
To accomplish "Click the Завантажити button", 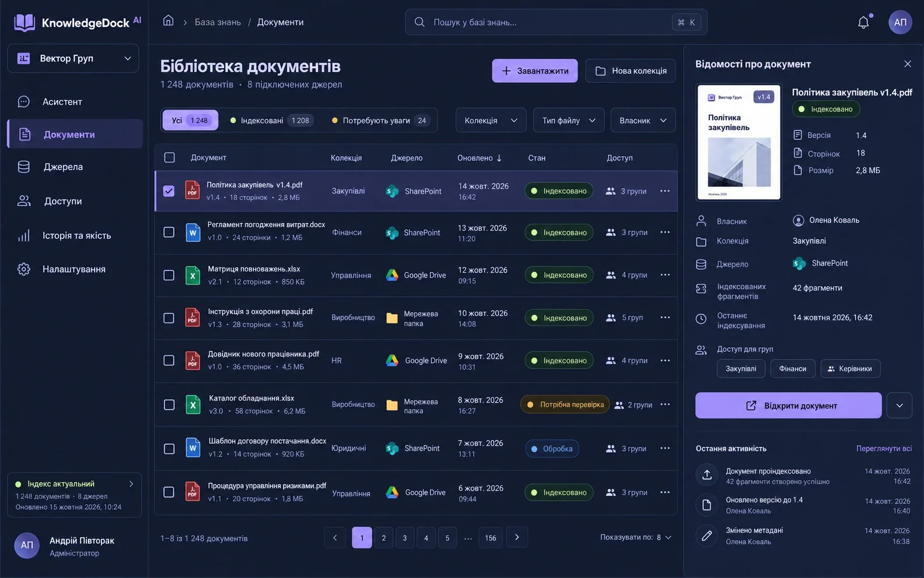I will point(535,71).
